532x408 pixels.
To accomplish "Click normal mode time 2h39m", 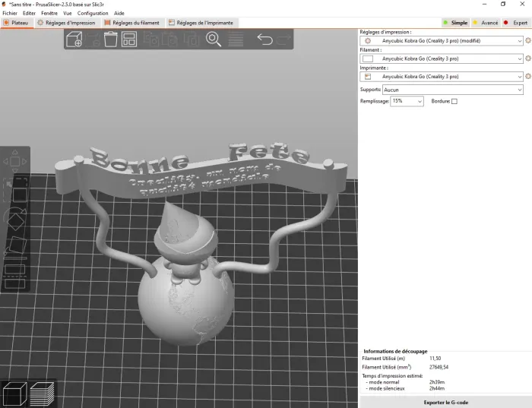I will pyautogui.click(x=437, y=382).
